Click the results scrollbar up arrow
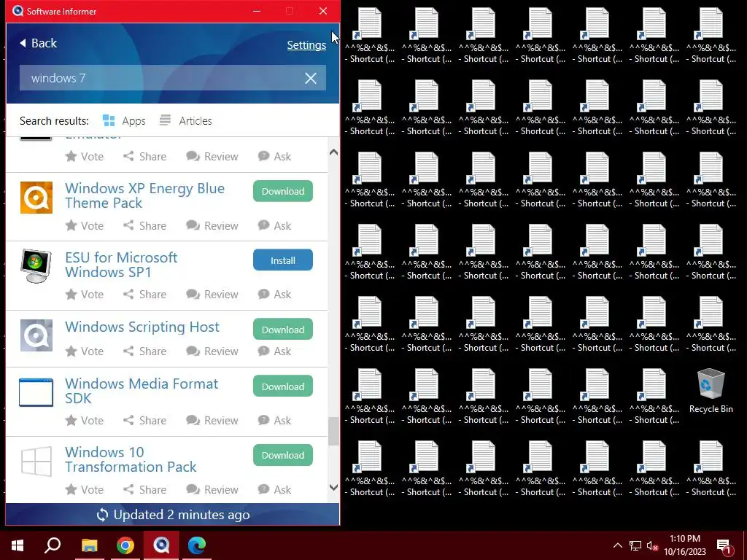 tap(334, 152)
